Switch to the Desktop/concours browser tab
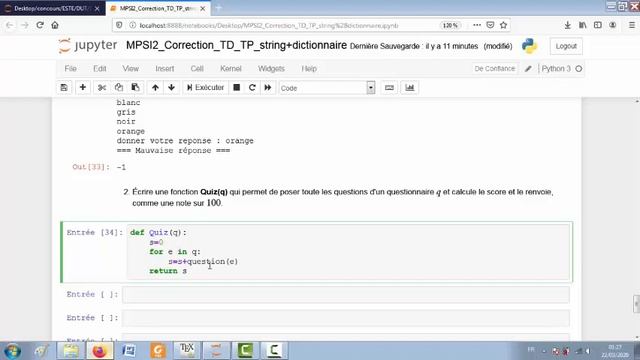 [x=52, y=8]
